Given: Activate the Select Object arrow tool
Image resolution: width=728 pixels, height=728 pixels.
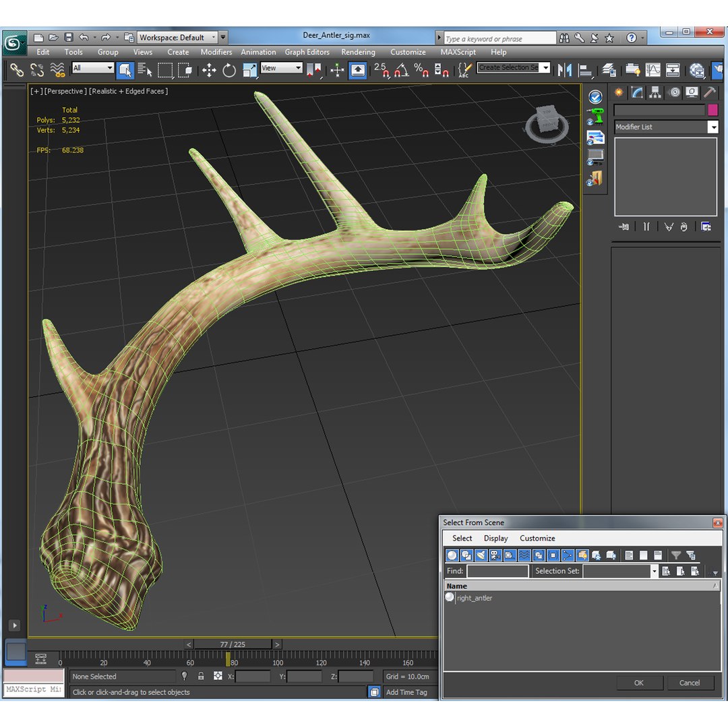Looking at the screenshot, I should click(x=125, y=70).
